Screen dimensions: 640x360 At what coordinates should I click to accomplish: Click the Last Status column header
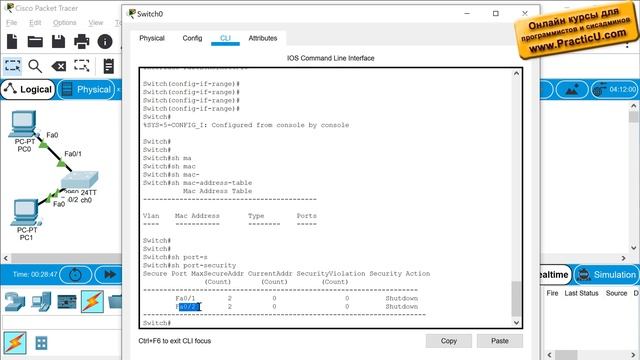coord(581,293)
